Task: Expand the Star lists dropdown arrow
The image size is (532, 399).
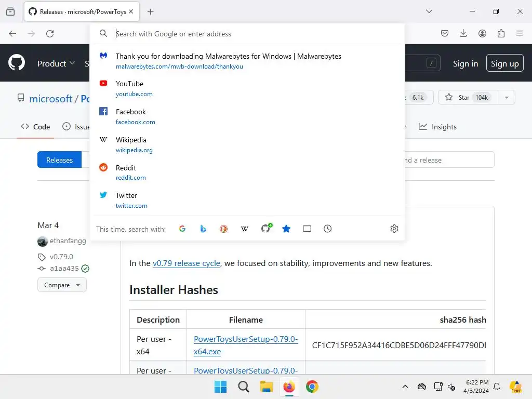Action: (507, 98)
